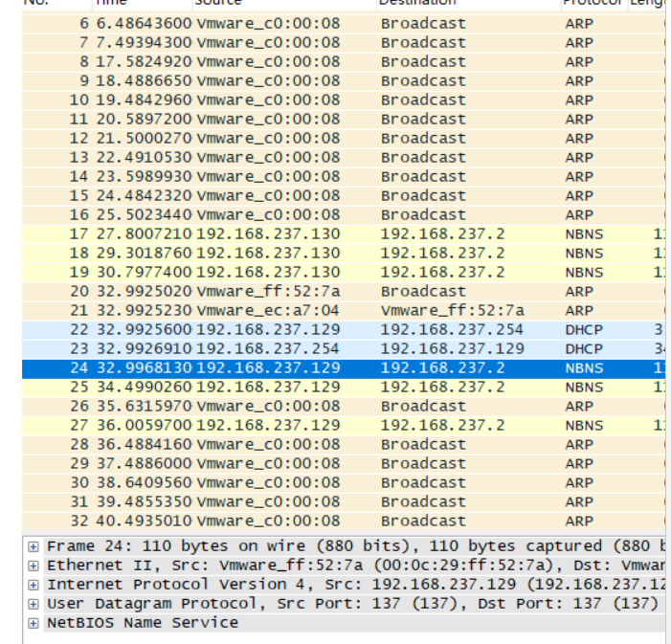This screenshot has width=671, height=644.
Task: Expand the NetBIOS Name Service section
Action: coord(33,624)
